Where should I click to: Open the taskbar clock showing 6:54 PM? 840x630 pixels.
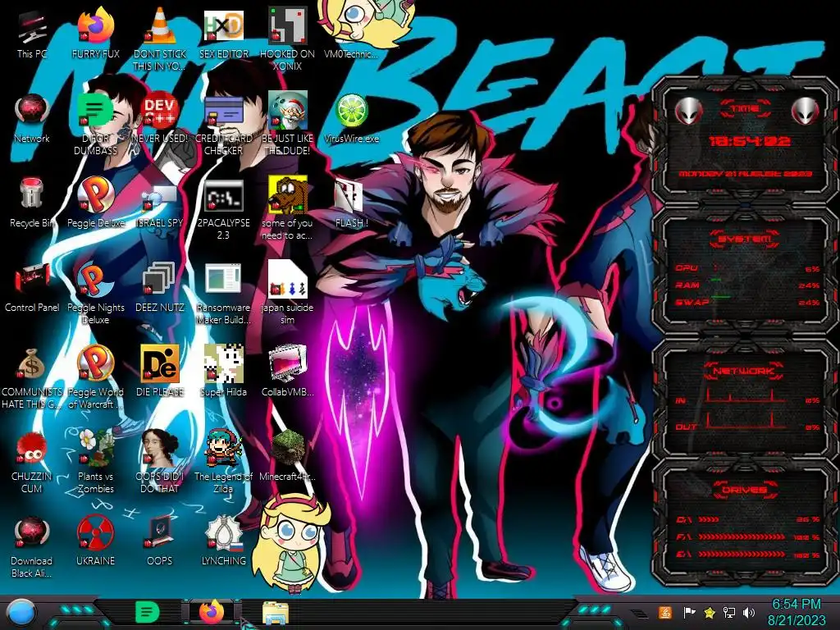[796, 612]
